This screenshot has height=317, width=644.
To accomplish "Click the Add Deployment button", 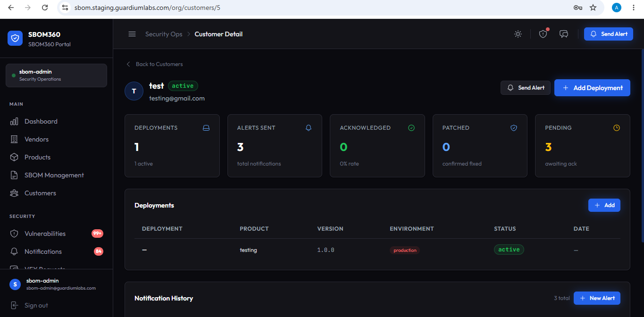I will click(x=592, y=88).
